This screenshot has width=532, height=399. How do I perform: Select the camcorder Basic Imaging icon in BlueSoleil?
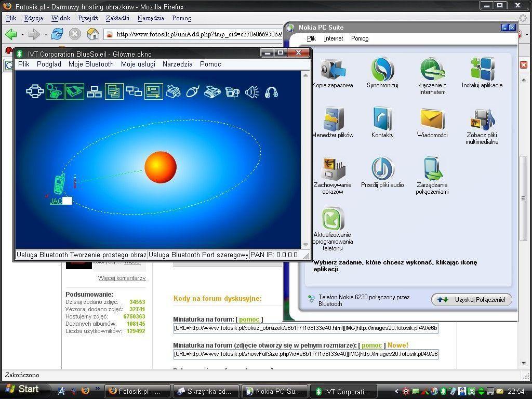(x=232, y=91)
